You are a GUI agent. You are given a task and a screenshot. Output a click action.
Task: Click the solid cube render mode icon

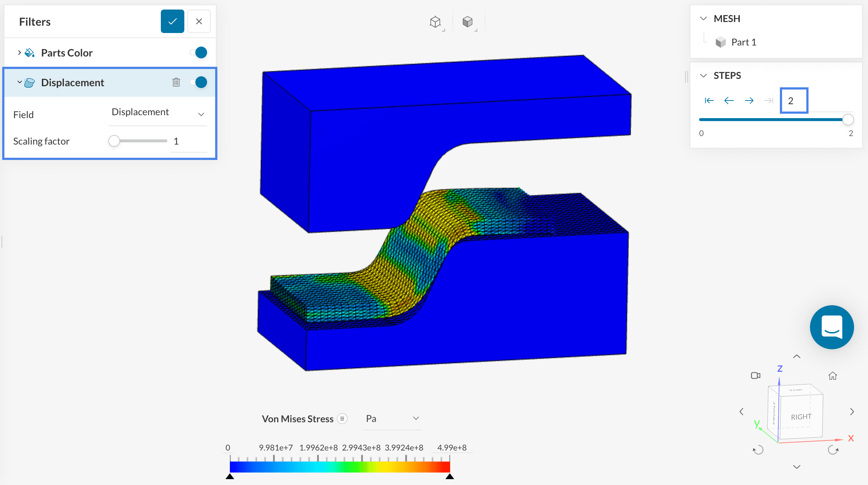pos(467,22)
